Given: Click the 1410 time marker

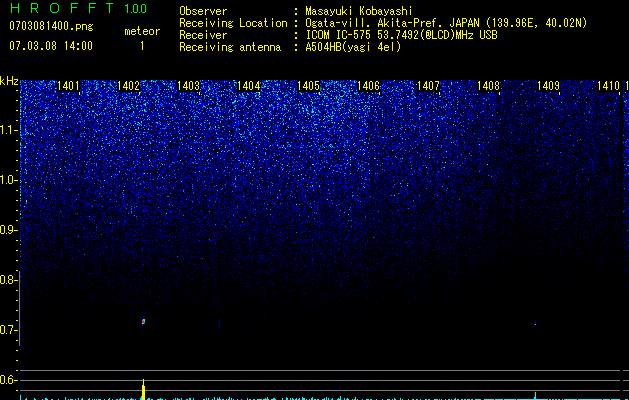Looking at the screenshot, I should pyautogui.click(x=609, y=86).
